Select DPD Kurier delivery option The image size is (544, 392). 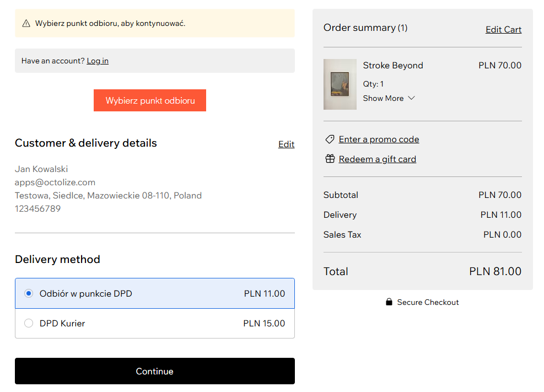(x=29, y=324)
